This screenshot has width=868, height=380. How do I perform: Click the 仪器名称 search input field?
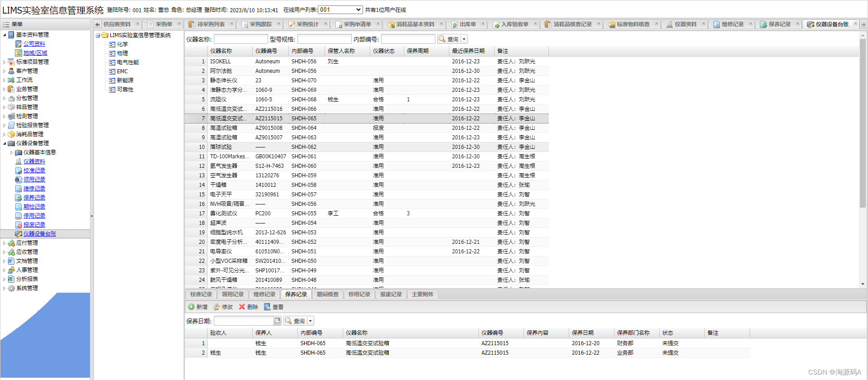[241, 39]
